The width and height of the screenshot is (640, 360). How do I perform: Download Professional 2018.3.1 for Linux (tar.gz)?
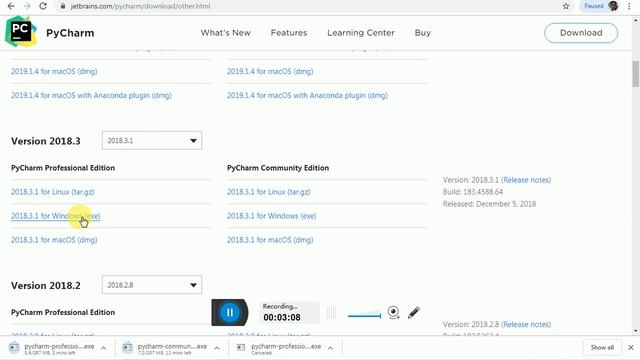click(53, 192)
